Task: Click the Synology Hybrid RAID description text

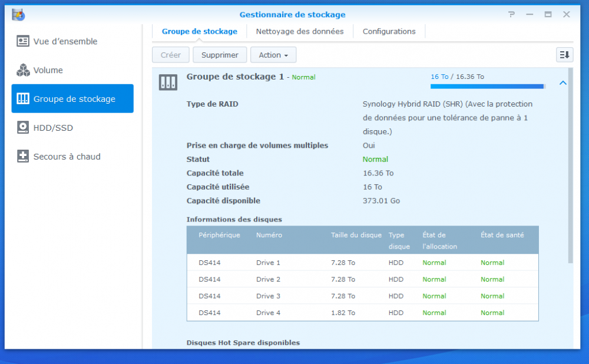Action: [448, 118]
